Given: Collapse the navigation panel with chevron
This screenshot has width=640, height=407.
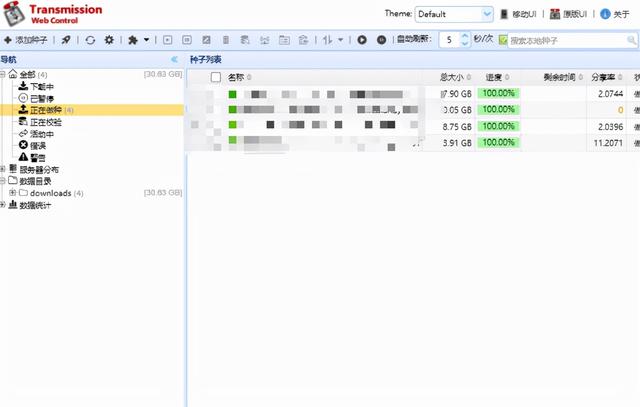Looking at the screenshot, I should click(x=174, y=60).
